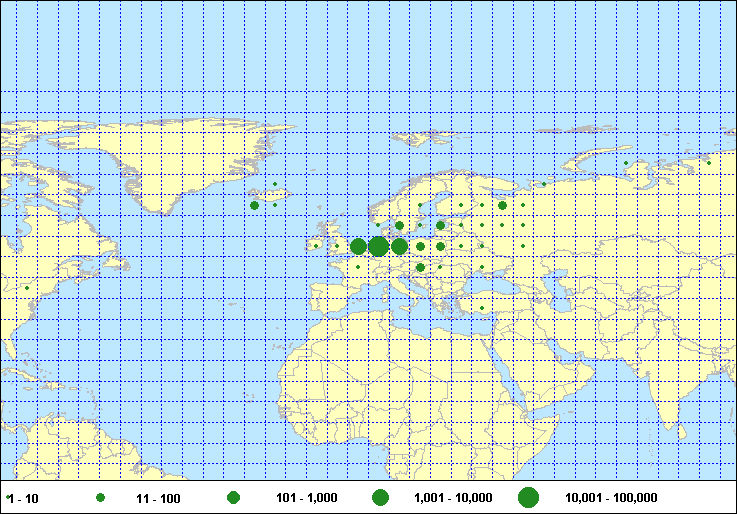Click the 101 - 1,000 legend circle
This screenshot has width=737, height=514.
pos(233,497)
